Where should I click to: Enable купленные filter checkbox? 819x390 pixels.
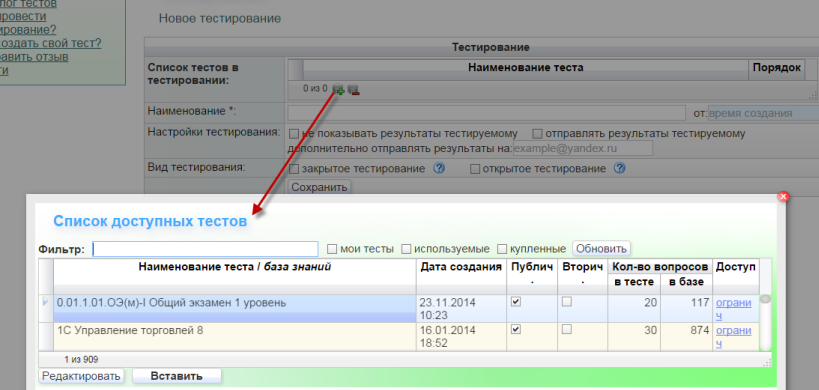coord(502,249)
